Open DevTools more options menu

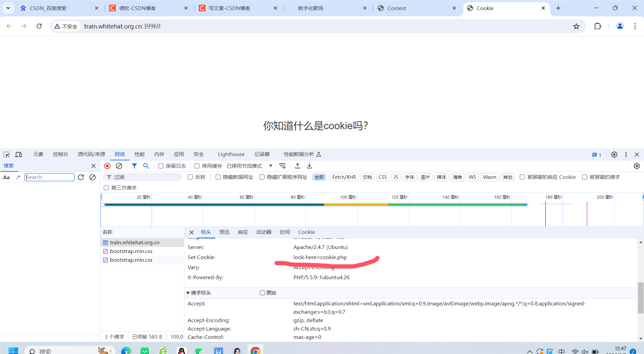click(626, 154)
